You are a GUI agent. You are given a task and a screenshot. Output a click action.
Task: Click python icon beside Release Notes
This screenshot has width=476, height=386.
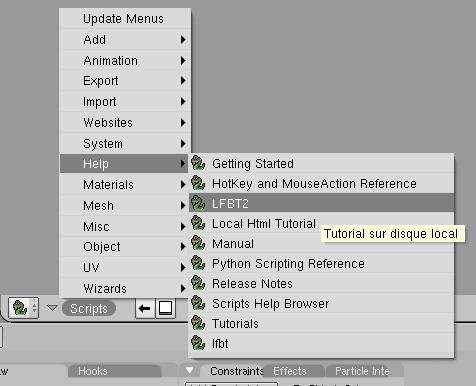pos(198,283)
